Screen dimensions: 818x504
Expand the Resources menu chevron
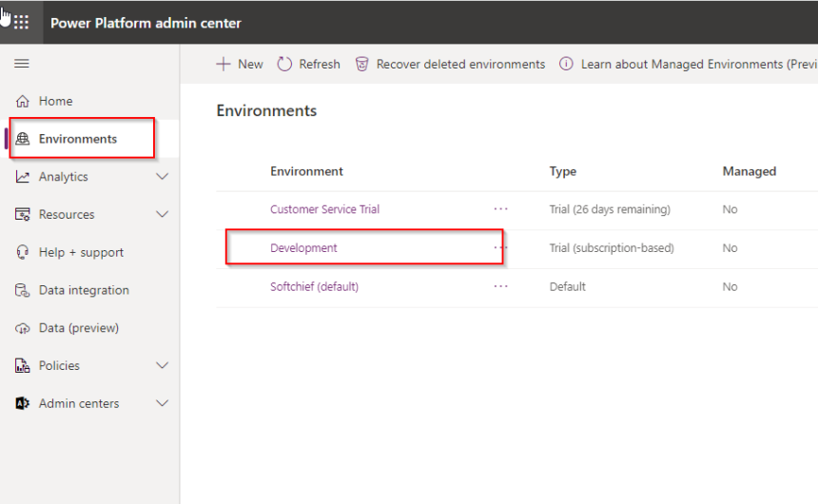(163, 214)
